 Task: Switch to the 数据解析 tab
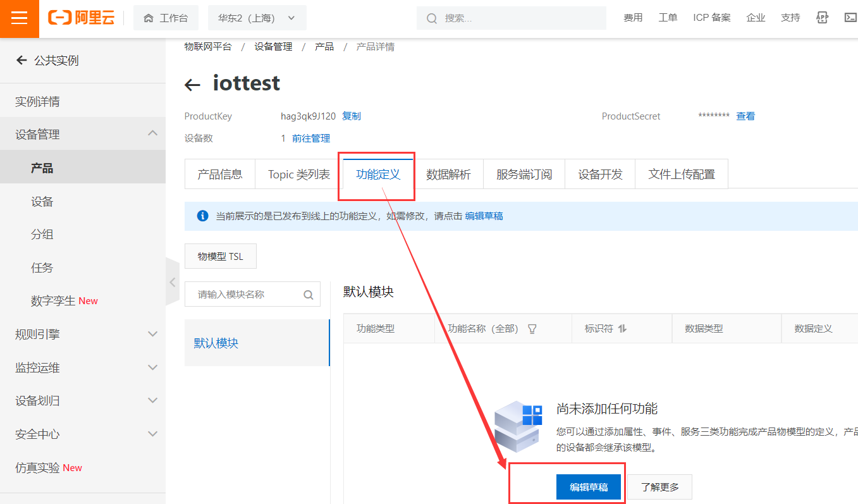pyautogui.click(x=448, y=175)
